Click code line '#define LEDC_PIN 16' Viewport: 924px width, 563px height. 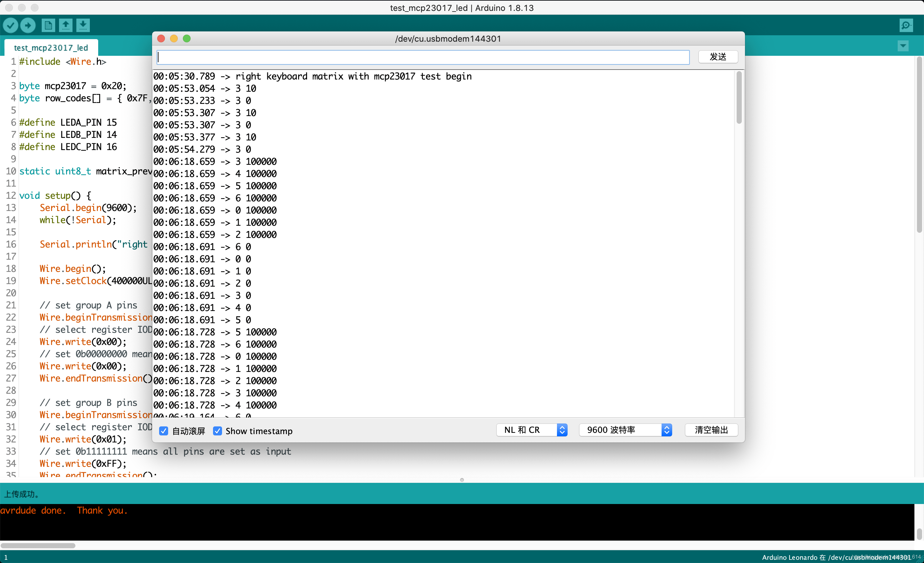[x=68, y=147]
